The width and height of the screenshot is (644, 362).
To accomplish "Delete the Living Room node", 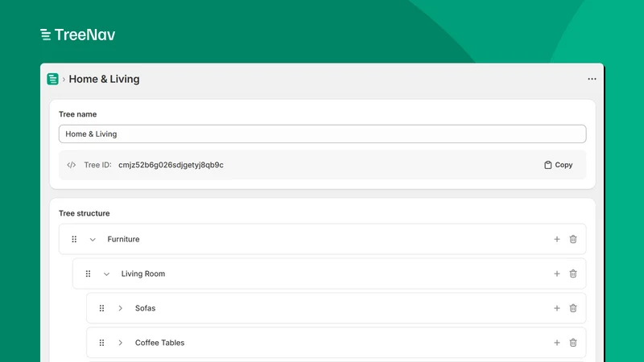I will tap(573, 274).
